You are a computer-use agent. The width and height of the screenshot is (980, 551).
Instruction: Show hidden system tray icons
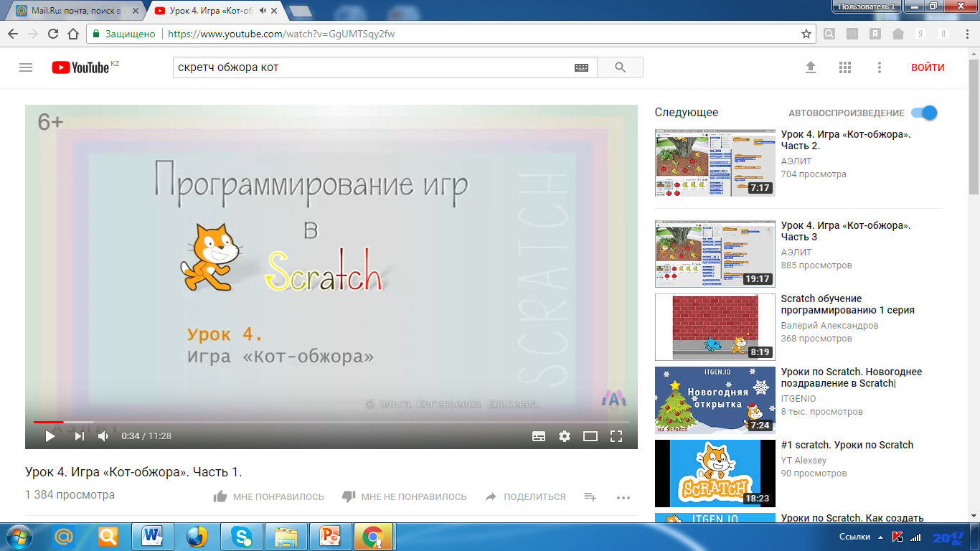[x=880, y=537]
